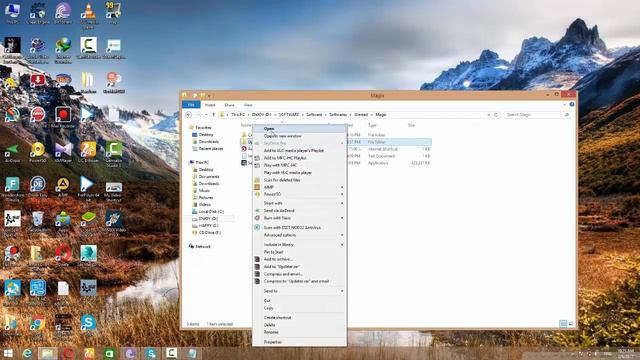Choose Create shortcut
Viewport: 640px width, 360px height.
coord(300,318)
